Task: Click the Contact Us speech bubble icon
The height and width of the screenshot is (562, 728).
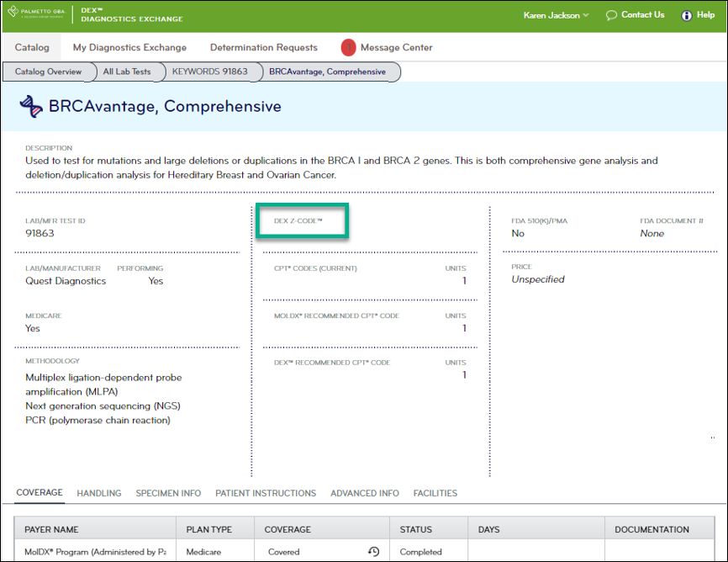Action: 611,15
